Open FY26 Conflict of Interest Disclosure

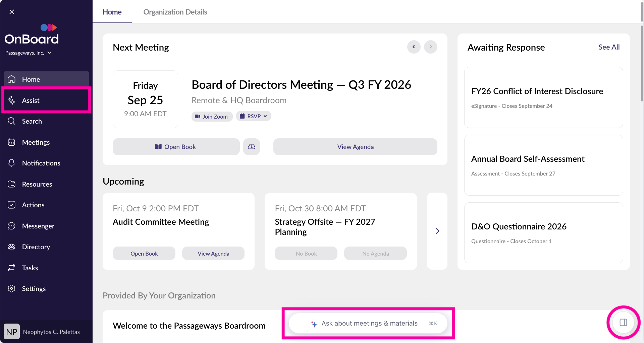pyautogui.click(x=543, y=97)
